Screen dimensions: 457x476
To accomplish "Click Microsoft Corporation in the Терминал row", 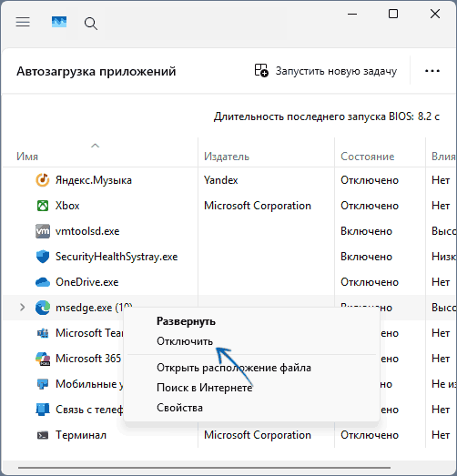I will point(258,435).
